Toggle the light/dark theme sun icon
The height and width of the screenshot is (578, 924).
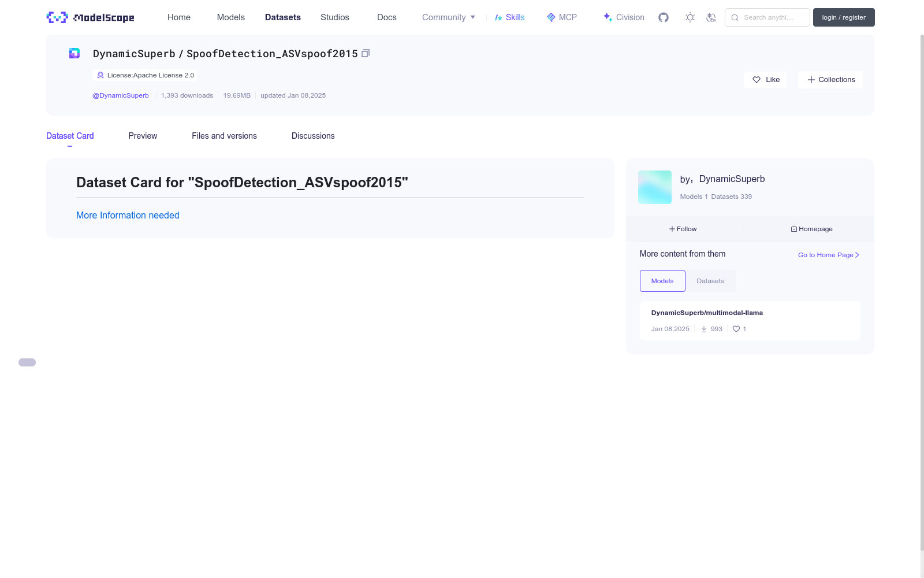tap(690, 17)
